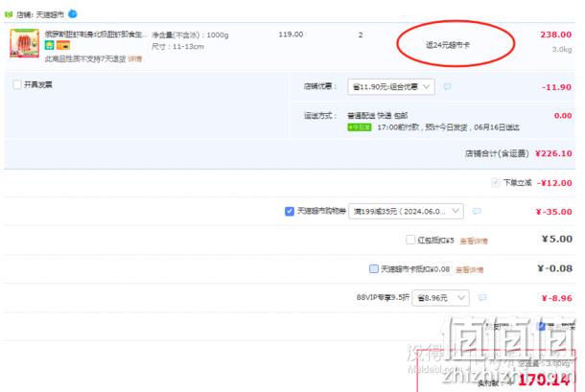Click the comment icon beside 88VIP dropdown
This screenshot has width=585, height=392.
click(x=482, y=298)
